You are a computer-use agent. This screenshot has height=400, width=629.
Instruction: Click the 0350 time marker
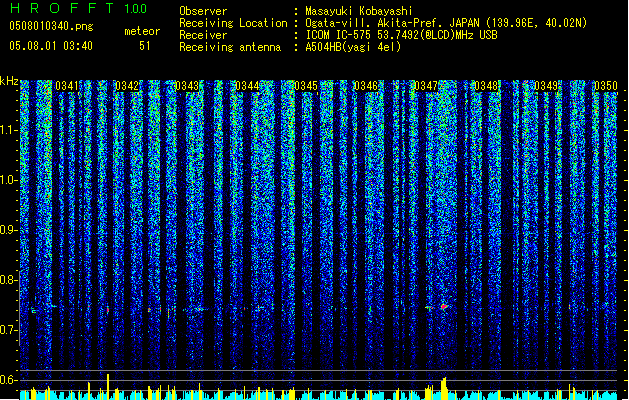point(605,86)
